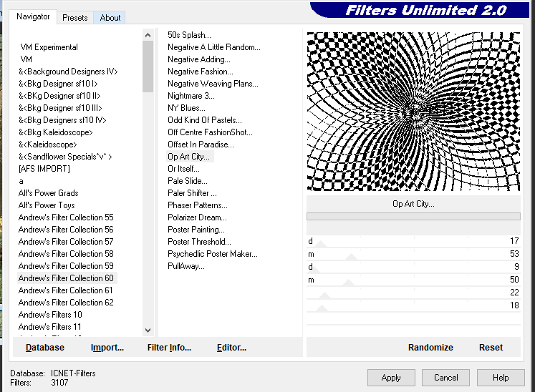Click the Op Art City preview image
Viewport: 535px width, 392px height.
(x=413, y=111)
